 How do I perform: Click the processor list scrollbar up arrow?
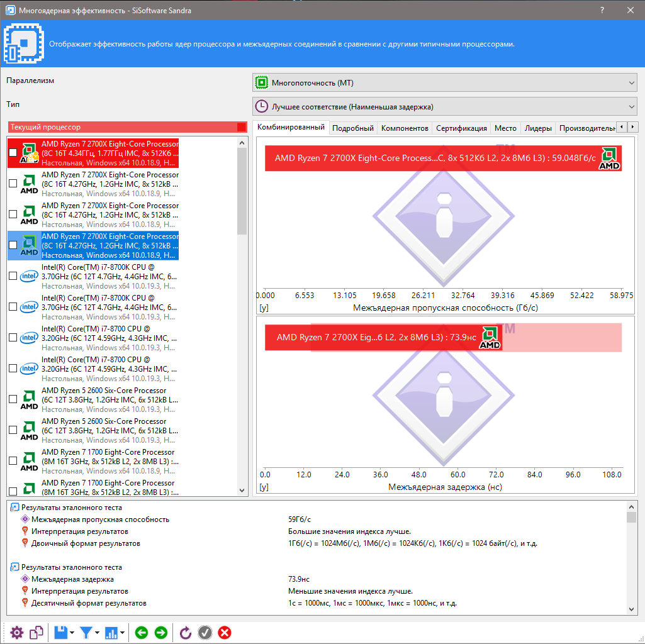(x=242, y=143)
